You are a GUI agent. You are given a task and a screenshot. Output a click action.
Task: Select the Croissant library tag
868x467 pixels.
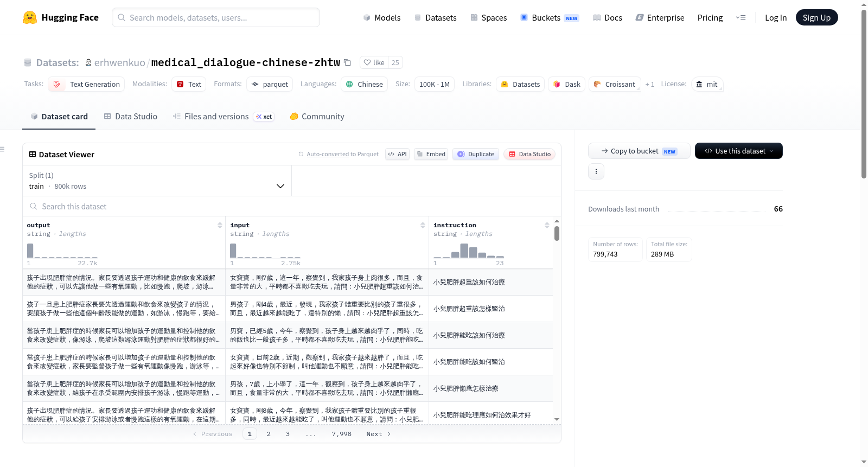pos(615,84)
